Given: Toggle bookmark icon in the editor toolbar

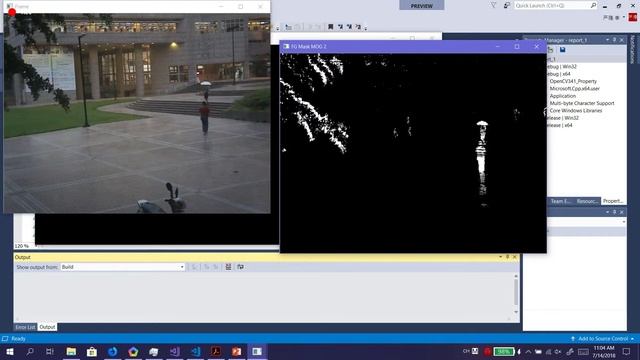Looking at the screenshot, I should click(x=331, y=27).
